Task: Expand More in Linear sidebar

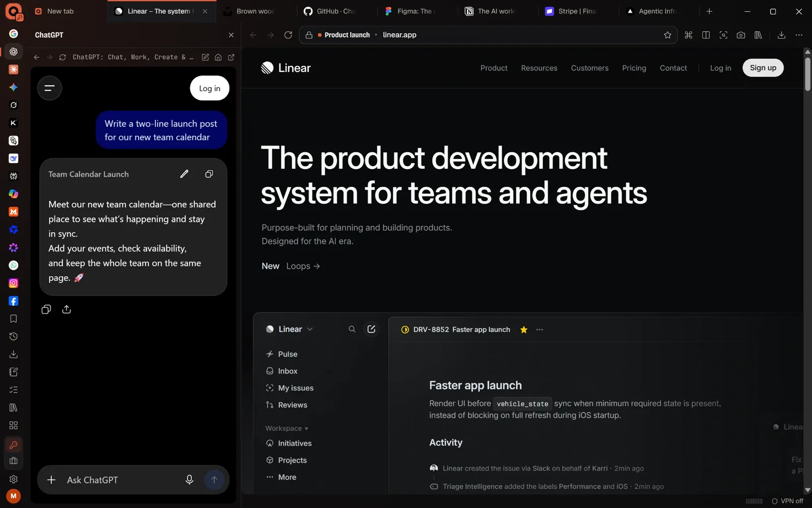Action: point(281,477)
